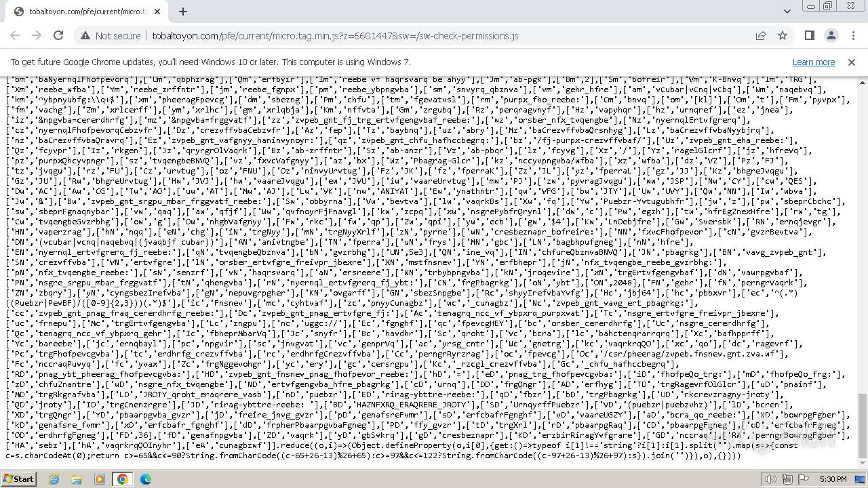Viewport: 868px width, 488px height.
Task: Open the Chrome profile avatar
Action: click(x=831, y=36)
